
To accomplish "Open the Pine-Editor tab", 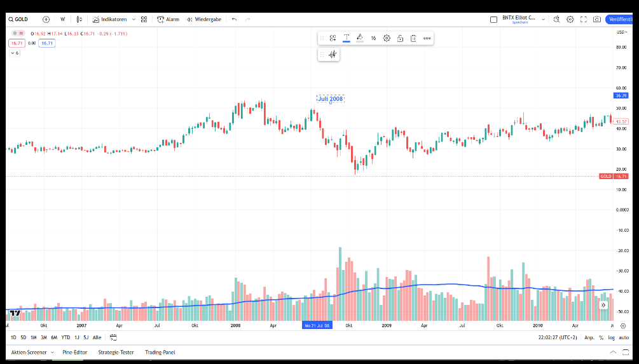I will [75, 352].
